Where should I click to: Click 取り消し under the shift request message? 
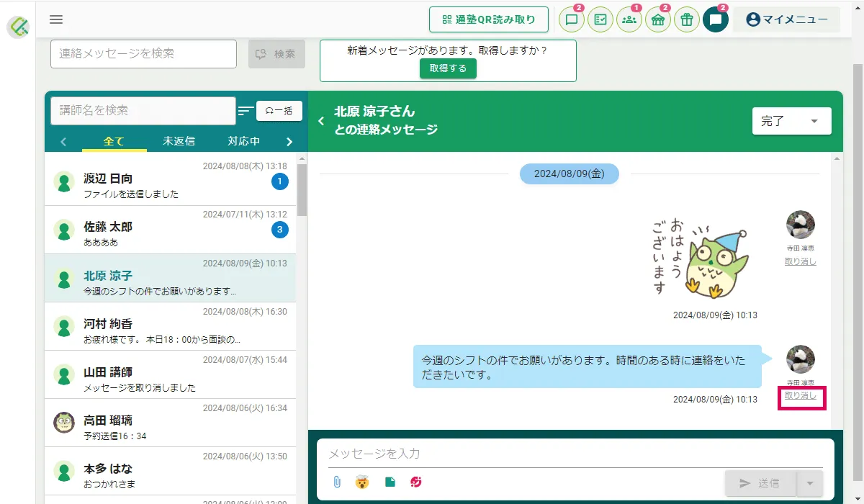(x=801, y=396)
